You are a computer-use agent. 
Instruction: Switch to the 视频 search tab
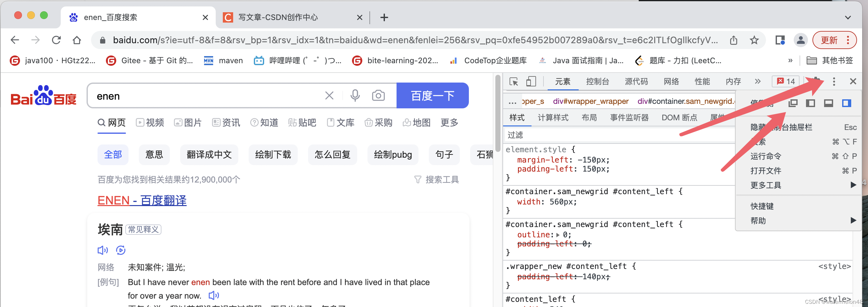point(150,123)
